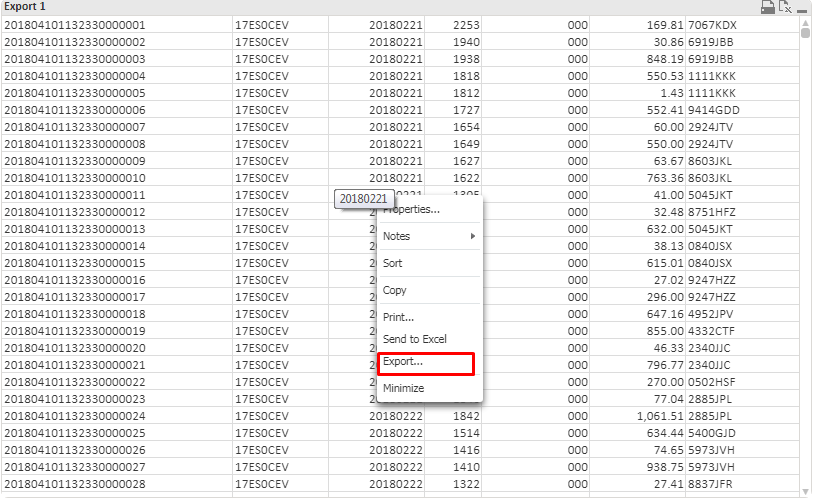Click time value 1818
817x502 pixels.
pos(466,76)
